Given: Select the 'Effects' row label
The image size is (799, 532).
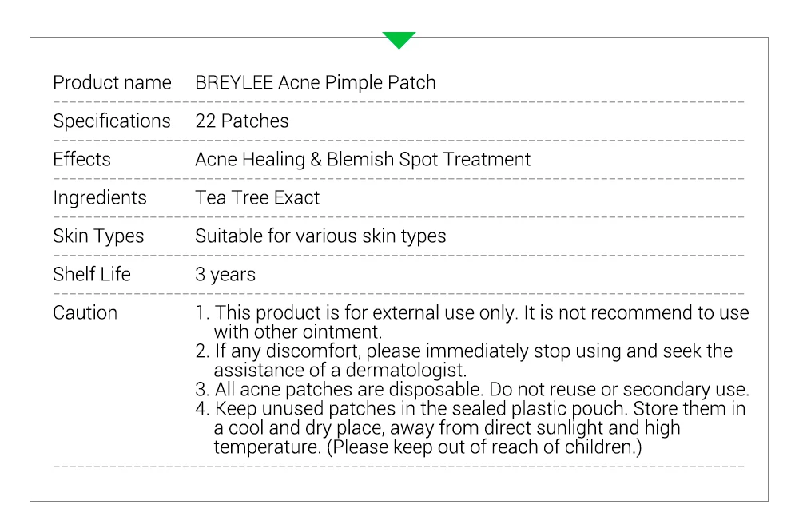Looking at the screenshot, I should coord(81,159).
